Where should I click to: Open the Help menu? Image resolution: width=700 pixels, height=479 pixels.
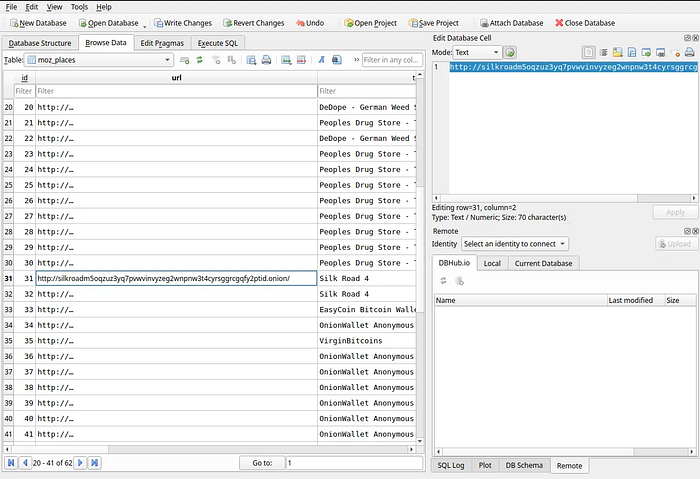pyautogui.click(x=104, y=7)
